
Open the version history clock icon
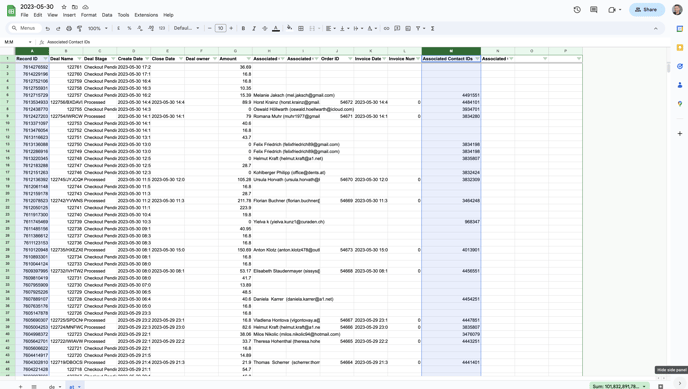577,10
